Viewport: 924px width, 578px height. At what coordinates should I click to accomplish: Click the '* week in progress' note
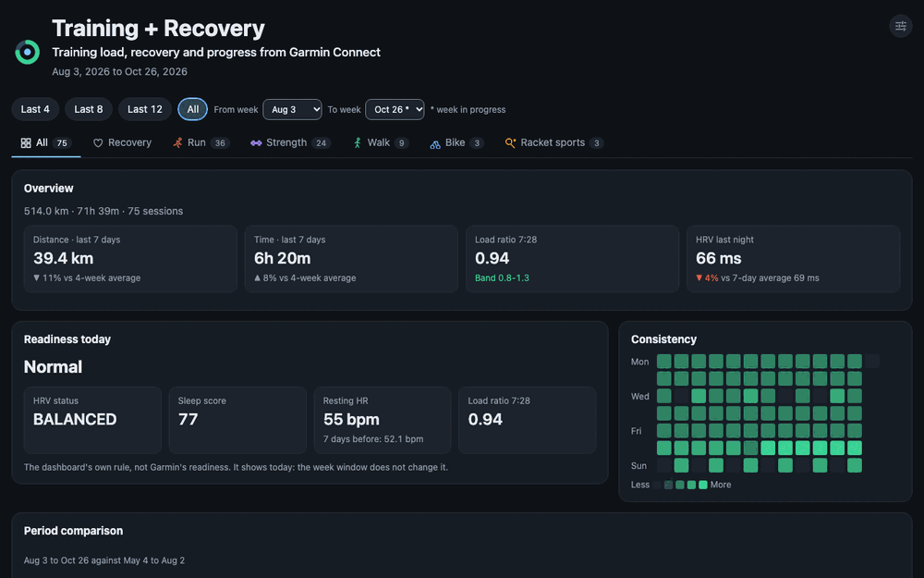pyautogui.click(x=468, y=110)
